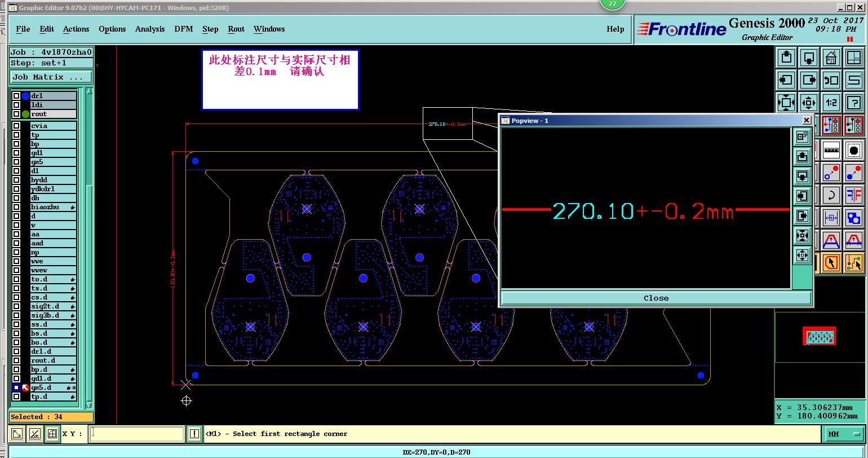Click the pan left icon in main toolbar
This screenshot has width=868, height=458.
tap(787, 80)
